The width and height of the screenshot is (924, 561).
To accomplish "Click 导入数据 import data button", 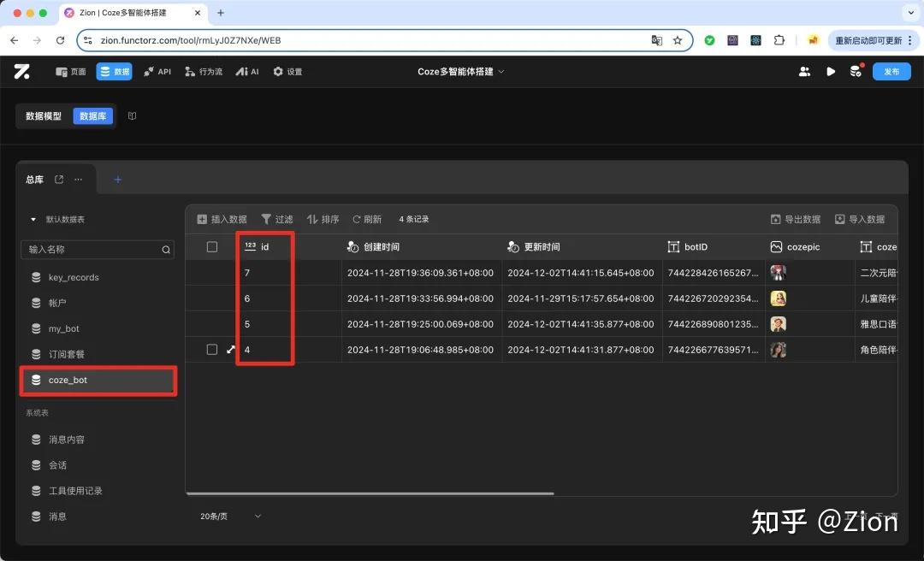I will [860, 219].
